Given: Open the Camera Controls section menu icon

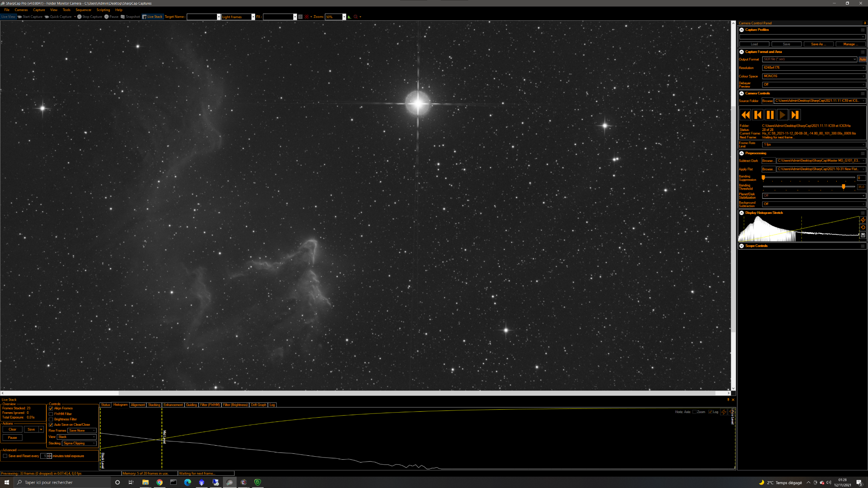Looking at the screenshot, I should (x=862, y=94).
